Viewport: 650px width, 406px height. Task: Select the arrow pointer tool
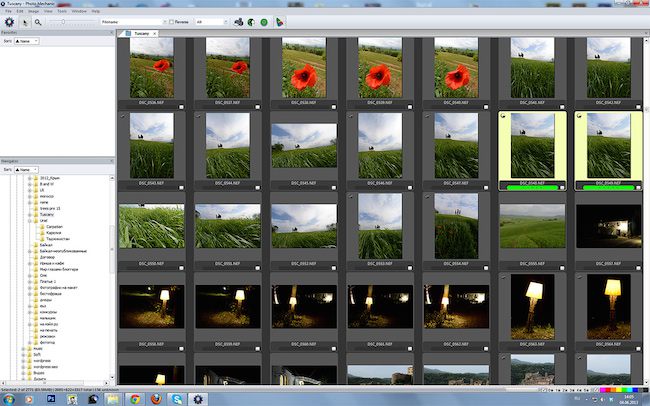click(25, 22)
